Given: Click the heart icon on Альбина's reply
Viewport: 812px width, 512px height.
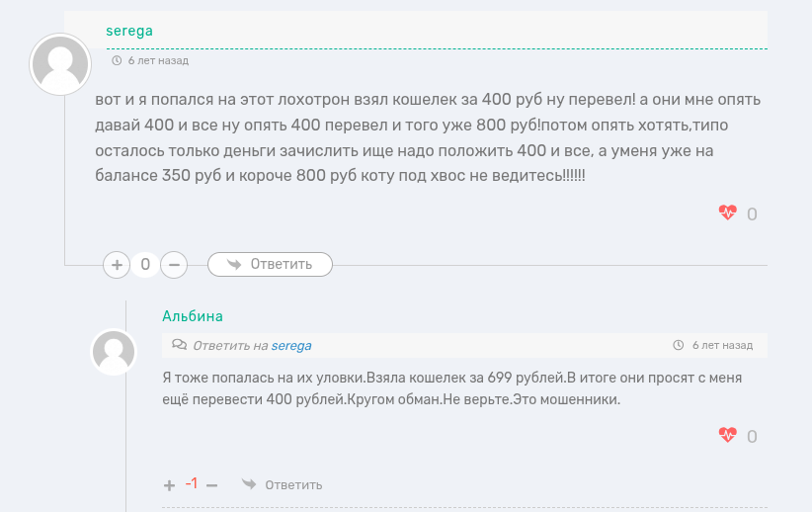Looking at the screenshot, I should (x=727, y=435).
